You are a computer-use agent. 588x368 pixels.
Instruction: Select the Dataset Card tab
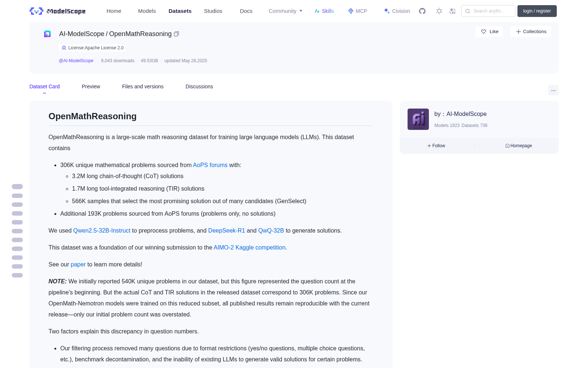(x=44, y=86)
